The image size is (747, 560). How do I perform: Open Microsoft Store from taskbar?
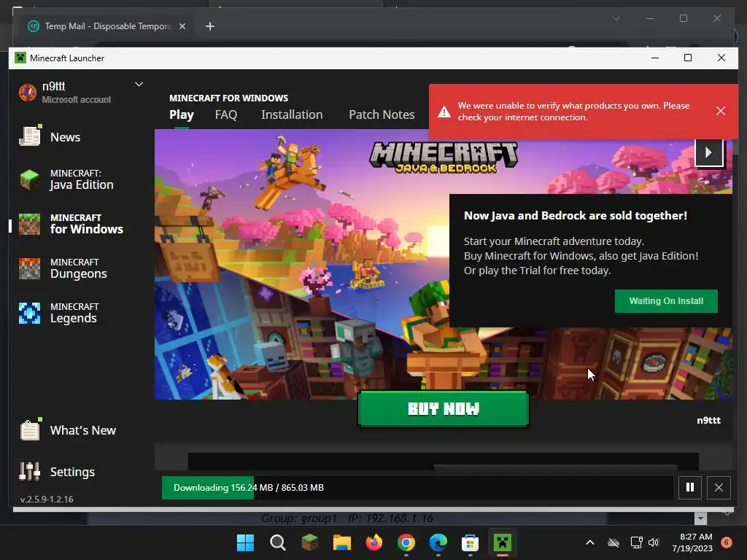[x=470, y=542]
